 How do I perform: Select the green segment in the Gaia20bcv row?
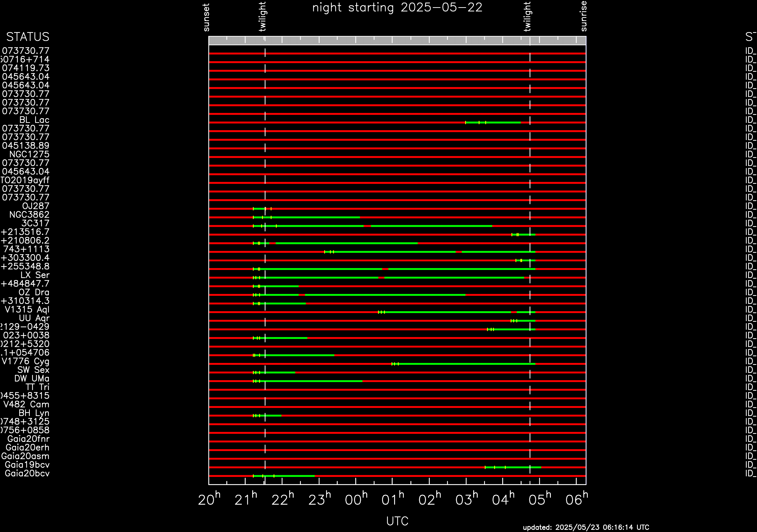[x=284, y=476]
